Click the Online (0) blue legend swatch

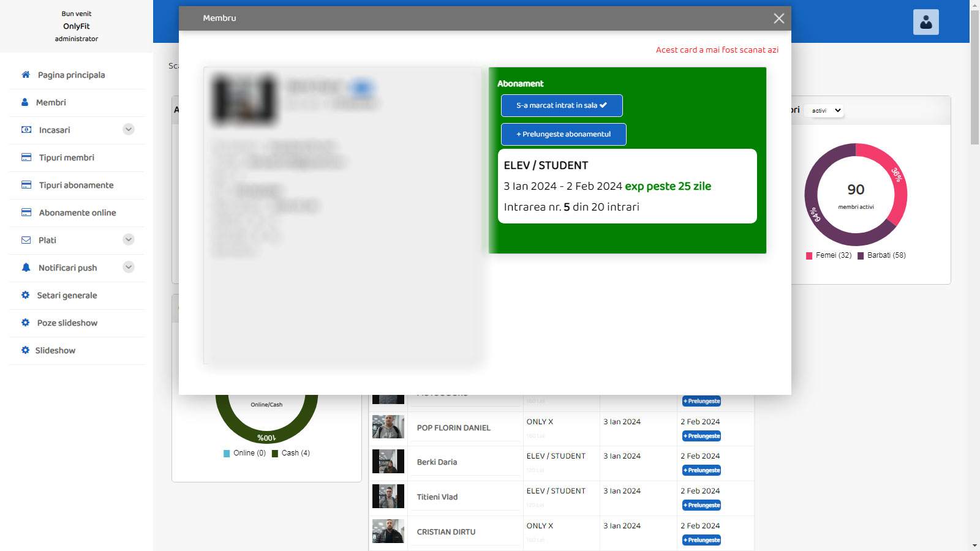click(227, 454)
